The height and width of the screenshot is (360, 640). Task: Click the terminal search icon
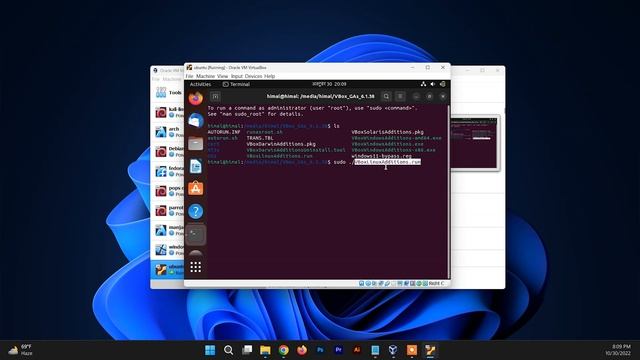pos(386,96)
